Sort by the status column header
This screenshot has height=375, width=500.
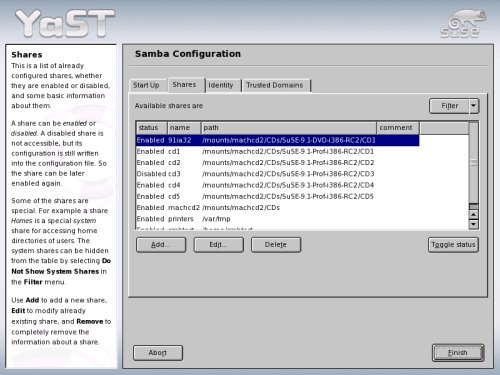(152, 128)
